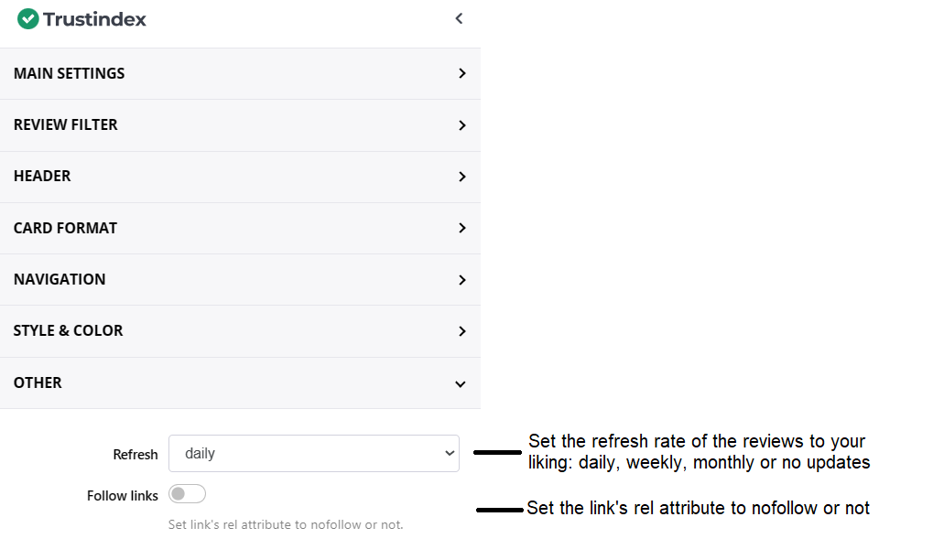Expand Main Settings using its chevron

pyautogui.click(x=462, y=73)
